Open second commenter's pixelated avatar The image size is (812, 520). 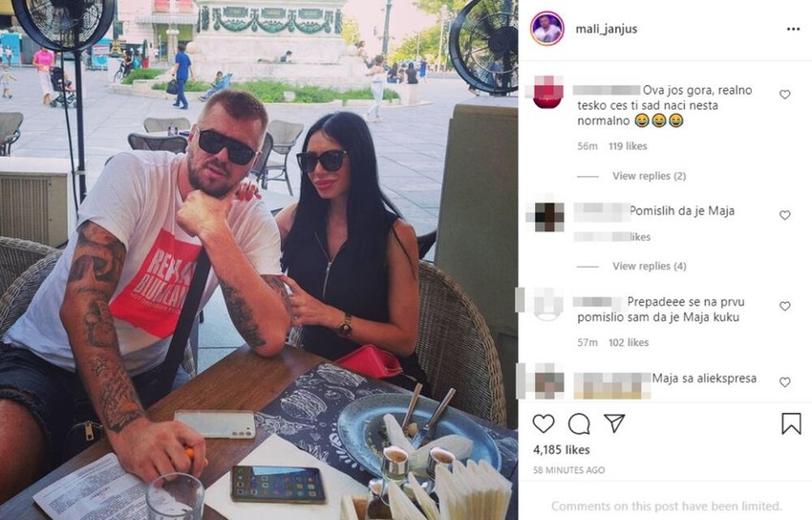click(548, 216)
